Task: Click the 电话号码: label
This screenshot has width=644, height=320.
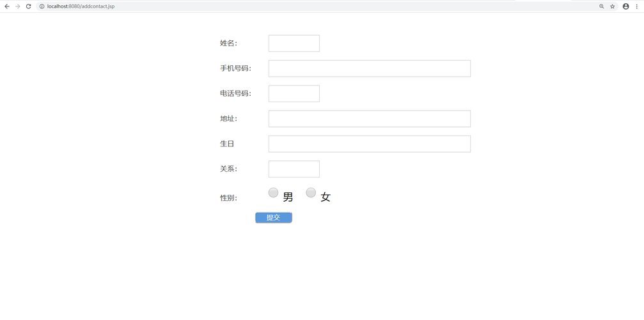Action: (235, 93)
